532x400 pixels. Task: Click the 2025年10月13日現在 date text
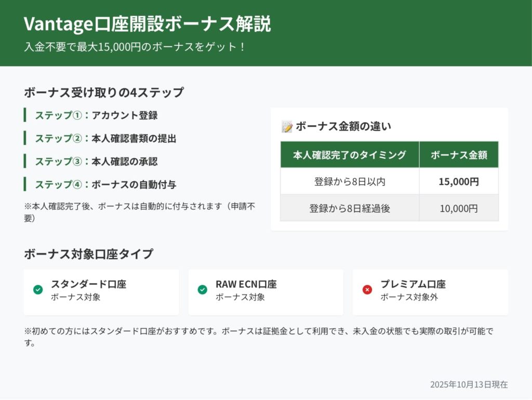469,384
